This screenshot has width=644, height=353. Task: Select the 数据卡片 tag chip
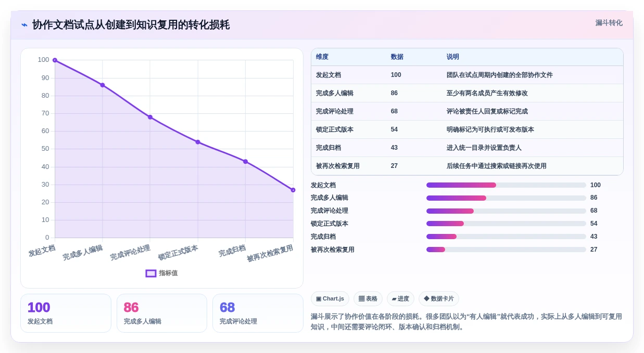439,299
